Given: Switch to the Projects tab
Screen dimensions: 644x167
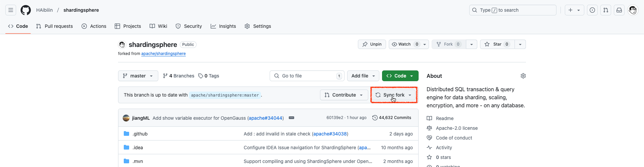Looking at the screenshot, I should click(128, 26).
